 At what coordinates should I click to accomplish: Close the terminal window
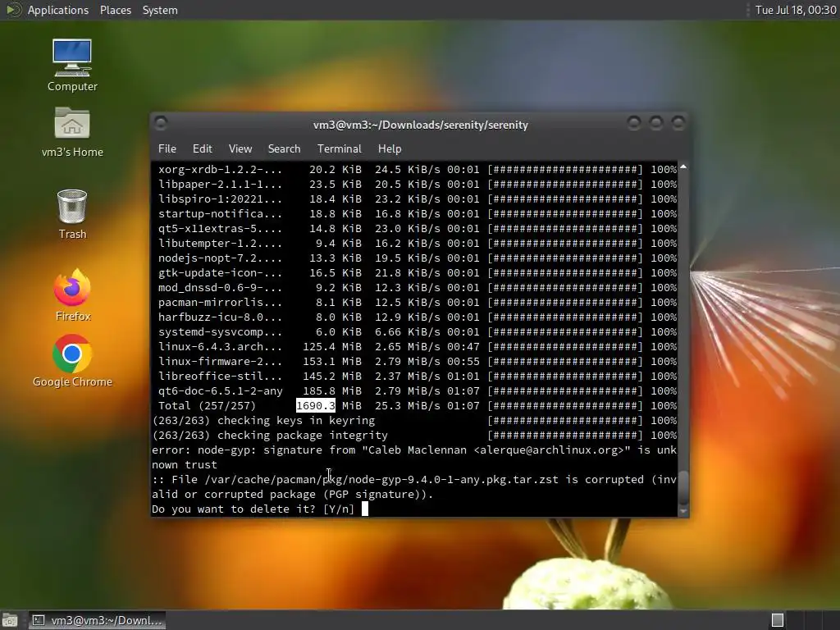(678, 124)
